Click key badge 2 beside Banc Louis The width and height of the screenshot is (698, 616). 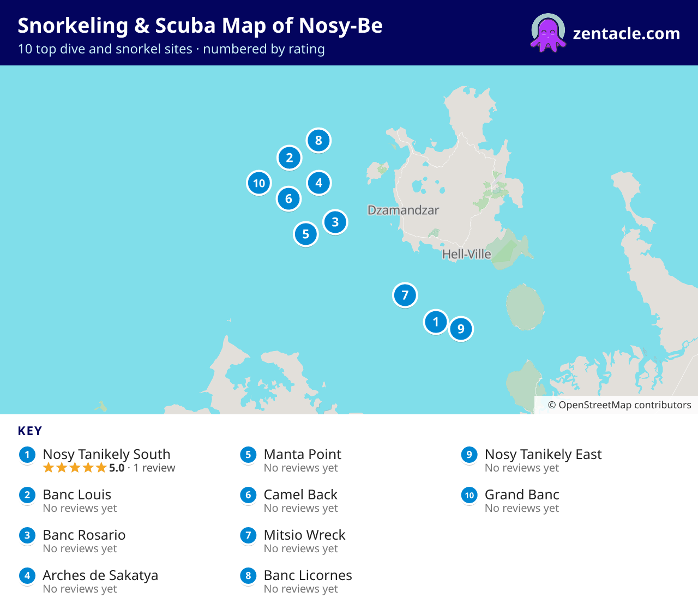click(27, 495)
